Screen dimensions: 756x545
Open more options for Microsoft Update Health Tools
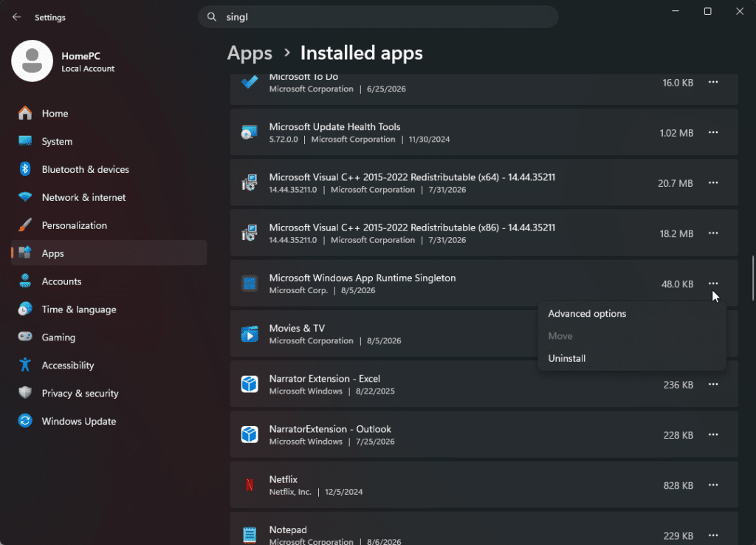713,133
